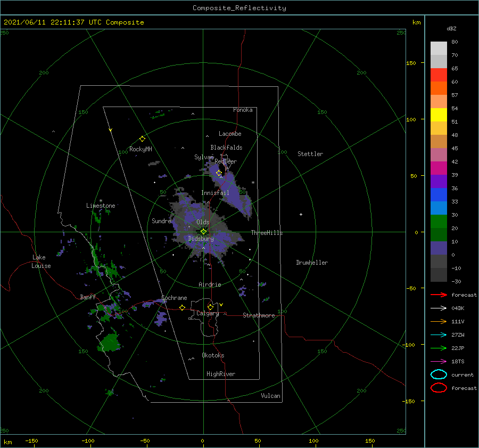Click the Okotoks town label
479x448 pixels.
[213, 355]
